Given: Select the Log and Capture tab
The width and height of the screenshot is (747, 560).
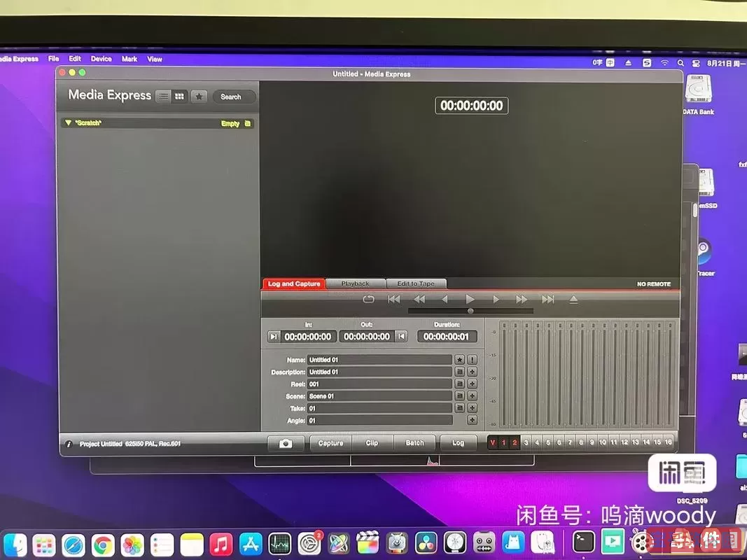Looking at the screenshot, I should click(x=294, y=283).
